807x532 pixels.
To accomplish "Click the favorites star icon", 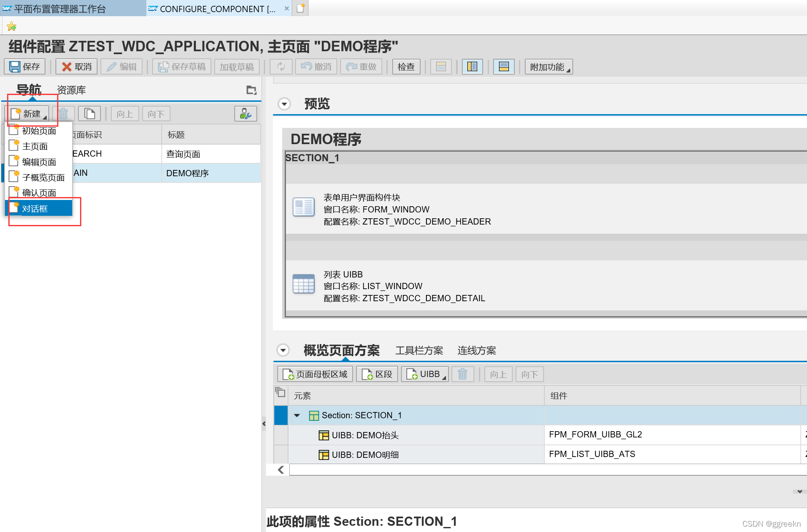I will pyautogui.click(x=12, y=27).
